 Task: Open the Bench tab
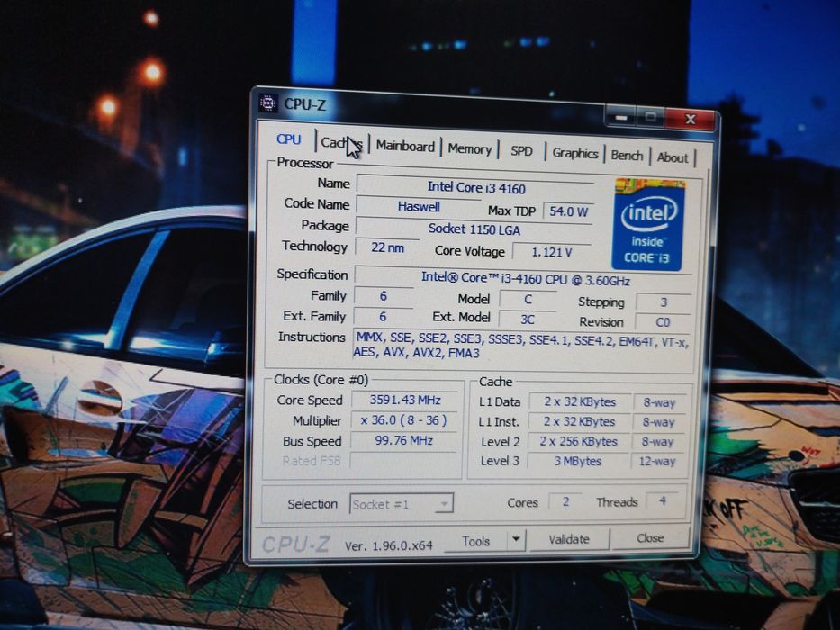tap(627, 156)
